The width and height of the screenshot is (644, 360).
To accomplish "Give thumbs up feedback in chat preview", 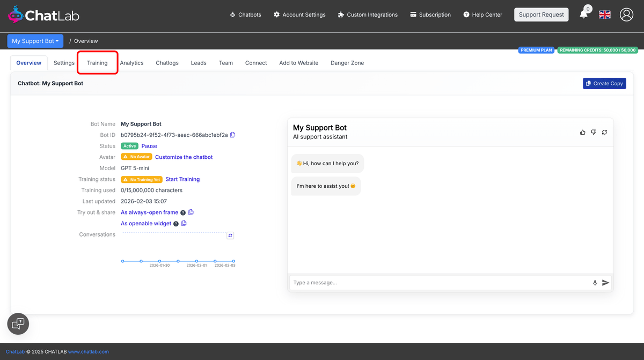I will pyautogui.click(x=582, y=132).
